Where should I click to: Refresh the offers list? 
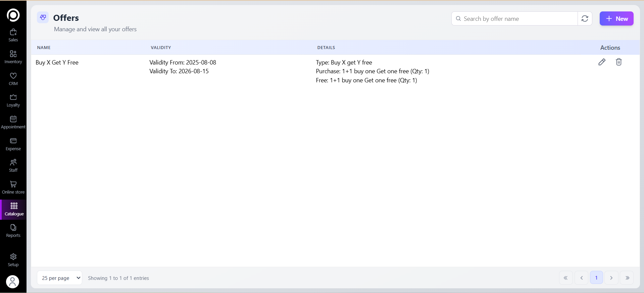585,18
